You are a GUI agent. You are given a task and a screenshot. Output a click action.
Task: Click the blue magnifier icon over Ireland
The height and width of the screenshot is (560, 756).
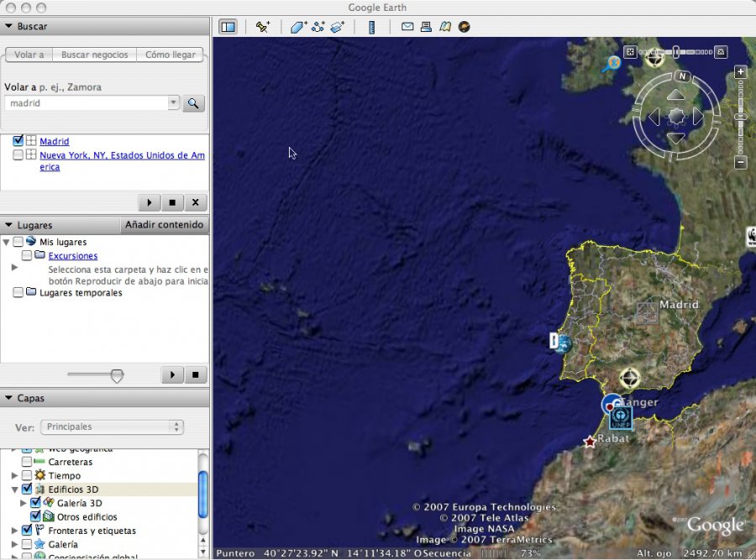[x=612, y=64]
